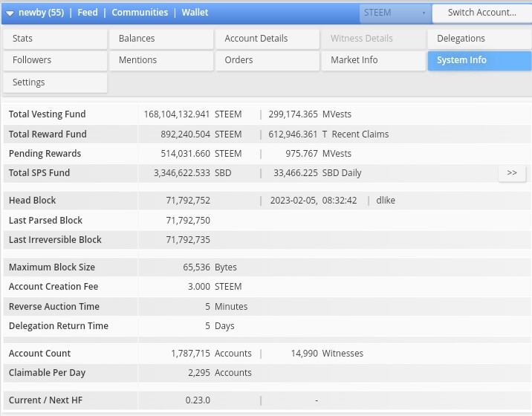Click the Claimable Per Day label

click(47, 373)
